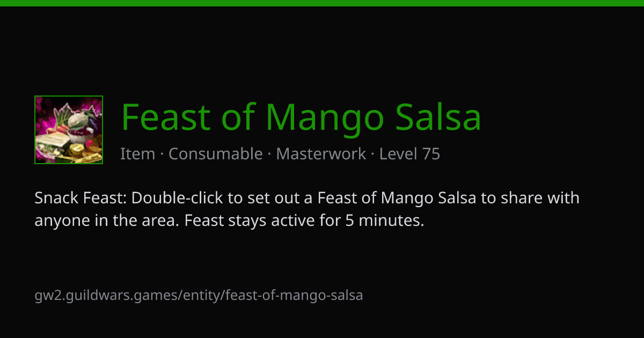Select the Feast of Mango Salsa title
Viewport: 644px width, 338px height.
[301, 117]
